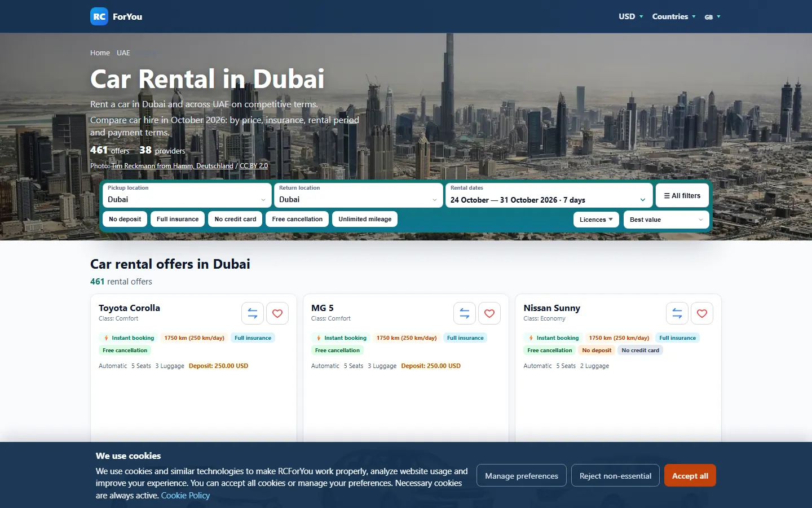Click Toyota Corolla's Deposit: 250.00 USD text
812x508 pixels.
(x=218, y=366)
